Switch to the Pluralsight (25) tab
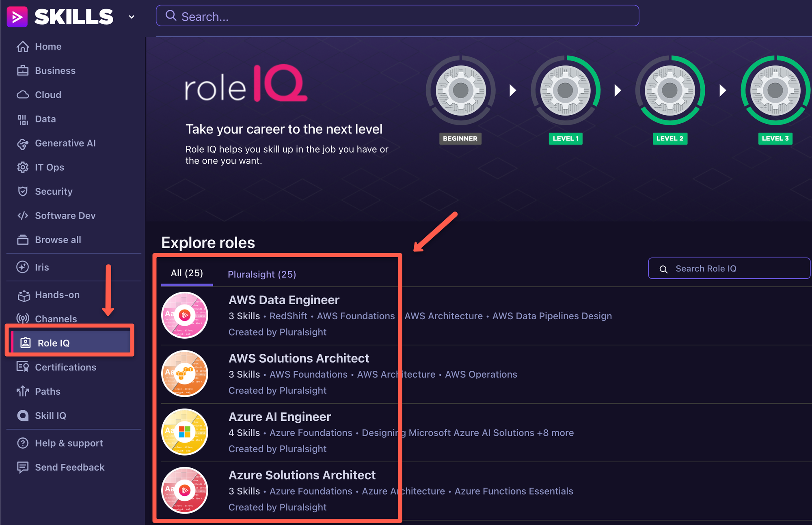 coord(261,274)
